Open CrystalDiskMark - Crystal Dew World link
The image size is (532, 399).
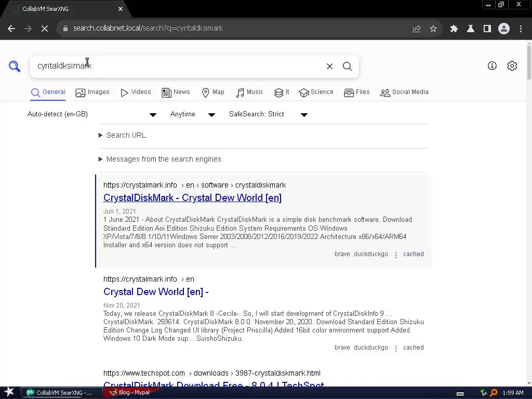coord(192,198)
